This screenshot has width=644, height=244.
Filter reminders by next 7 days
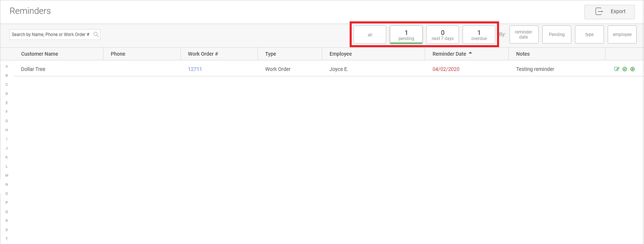[x=443, y=35]
